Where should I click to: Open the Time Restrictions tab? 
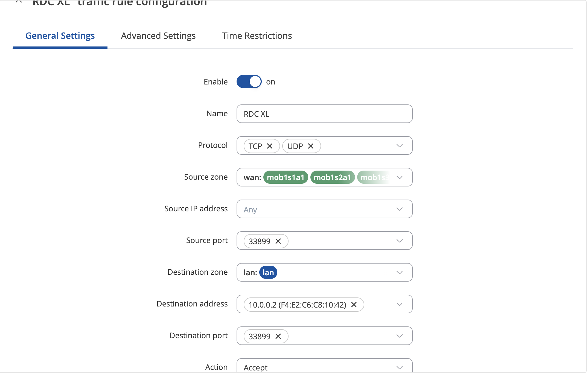click(257, 36)
